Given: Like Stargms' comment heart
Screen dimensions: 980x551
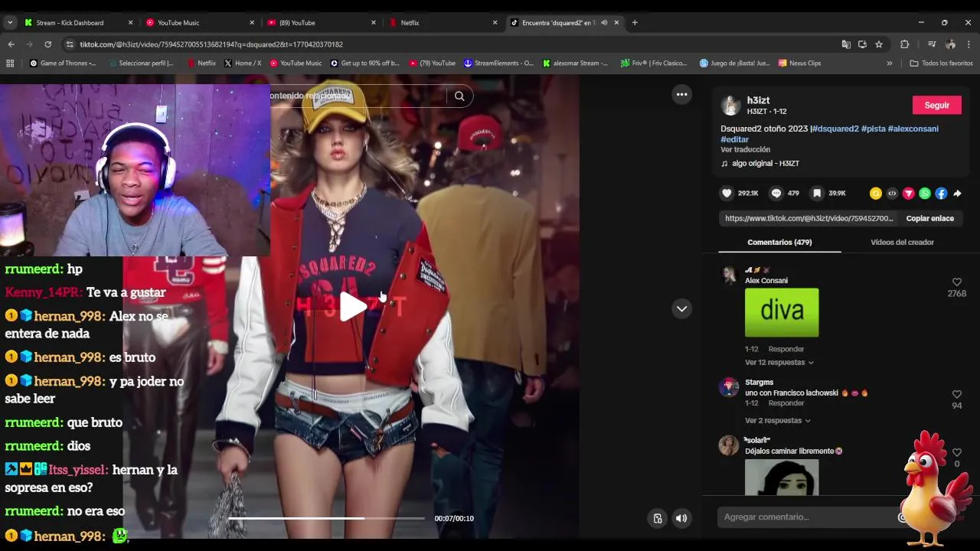Looking at the screenshot, I should pyautogui.click(x=956, y=394).
